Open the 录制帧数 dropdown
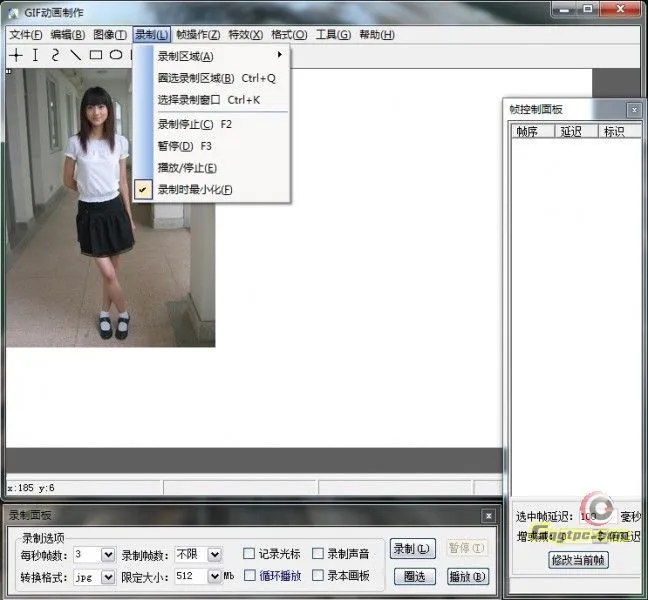 click(x=214, y=555)
